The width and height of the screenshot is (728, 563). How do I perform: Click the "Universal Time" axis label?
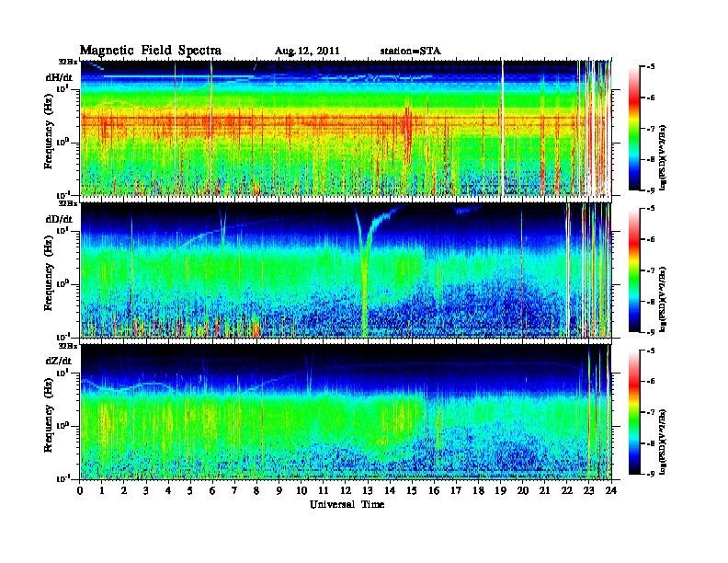(347, 504)
